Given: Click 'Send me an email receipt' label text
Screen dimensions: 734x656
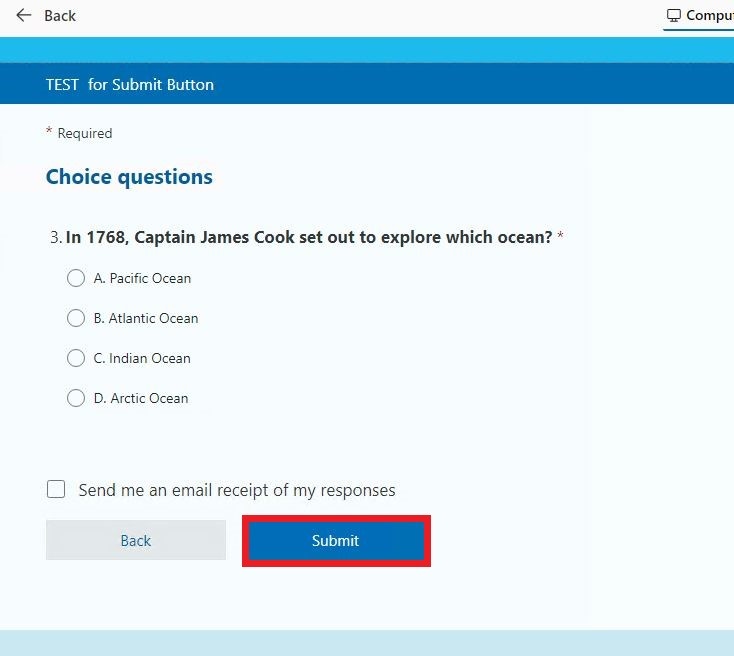Looking at the screenshot, I should tap(237, 490).
